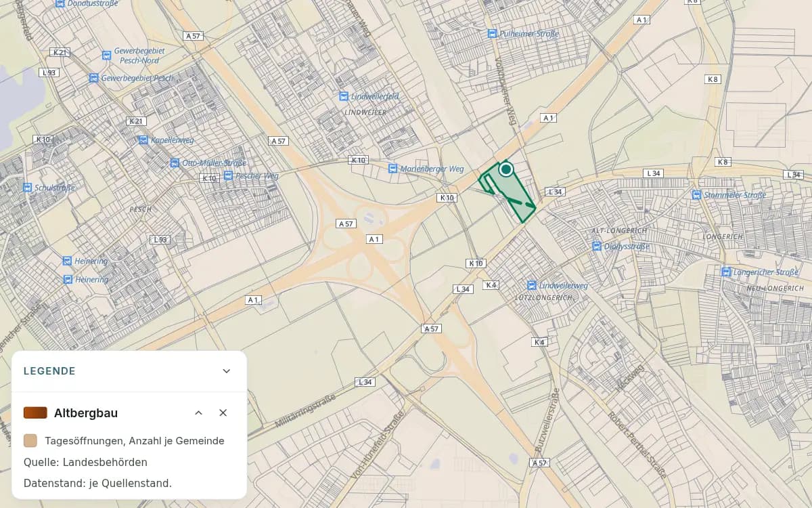Click the Pescher Weg stop icon

click(228, 175)
